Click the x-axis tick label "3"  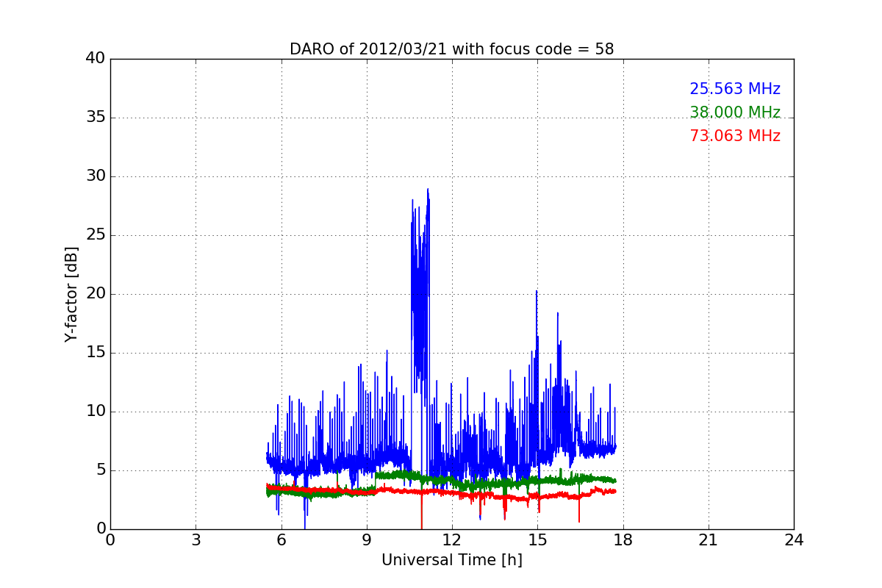click(196, 539)
